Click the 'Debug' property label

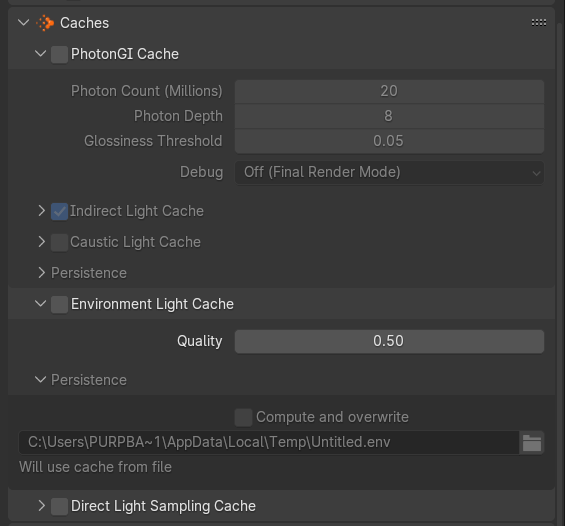coord(201,172)
